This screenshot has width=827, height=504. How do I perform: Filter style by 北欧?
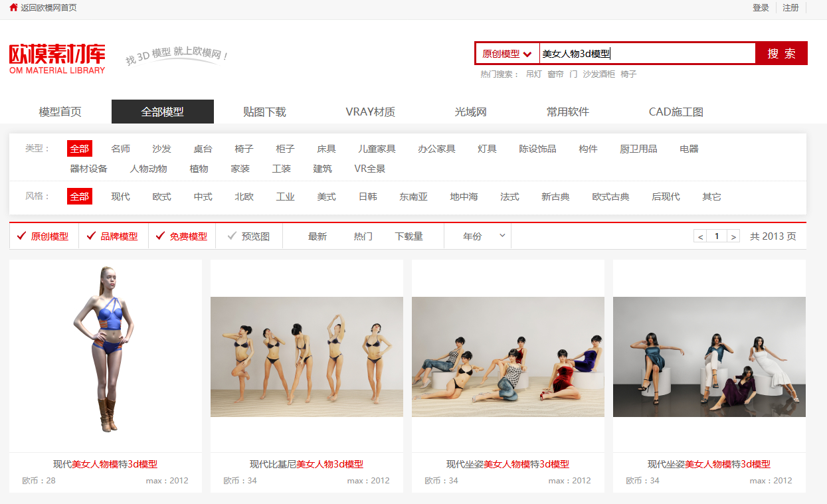click(244, 197)
